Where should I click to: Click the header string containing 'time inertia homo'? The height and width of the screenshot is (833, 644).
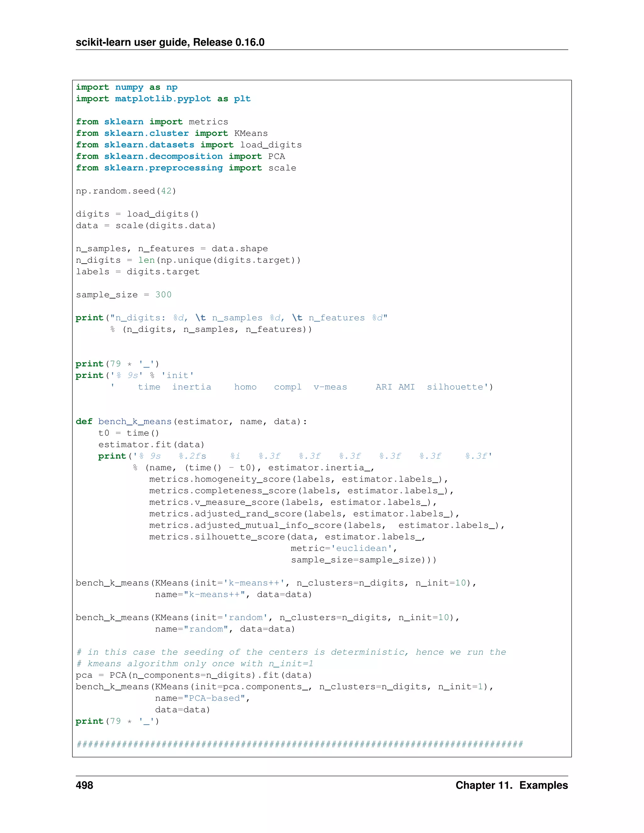302,387
